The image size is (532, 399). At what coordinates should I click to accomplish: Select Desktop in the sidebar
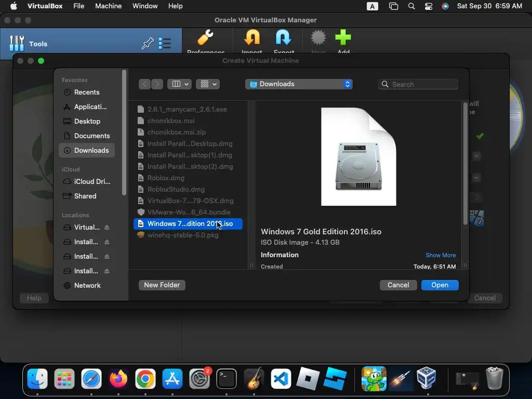(x=87, y=122)
